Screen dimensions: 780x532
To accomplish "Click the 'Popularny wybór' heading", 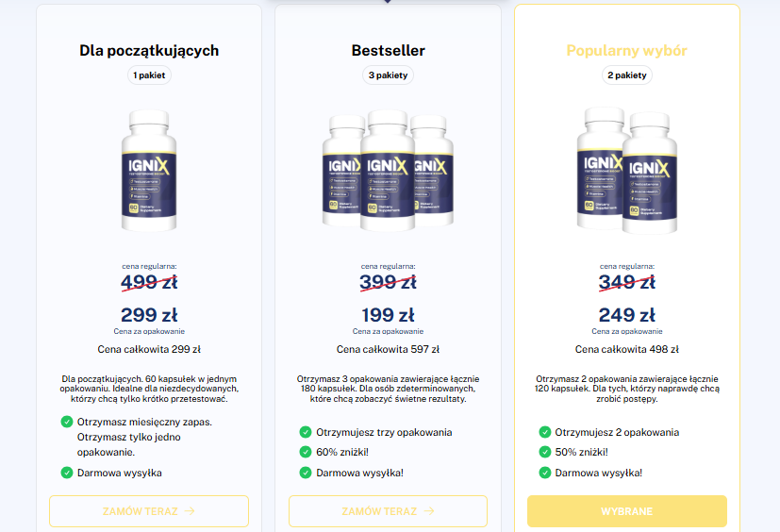I will click(x=626, y=50).
